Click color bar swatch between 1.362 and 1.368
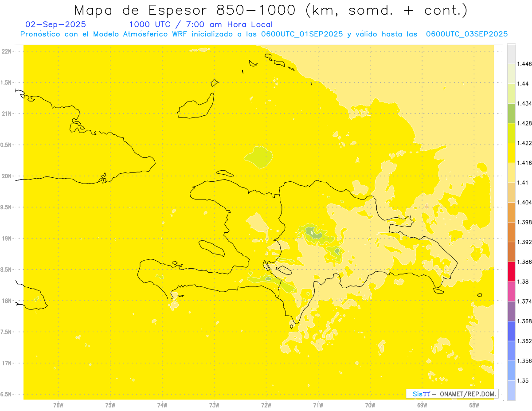 pos(511,331)
